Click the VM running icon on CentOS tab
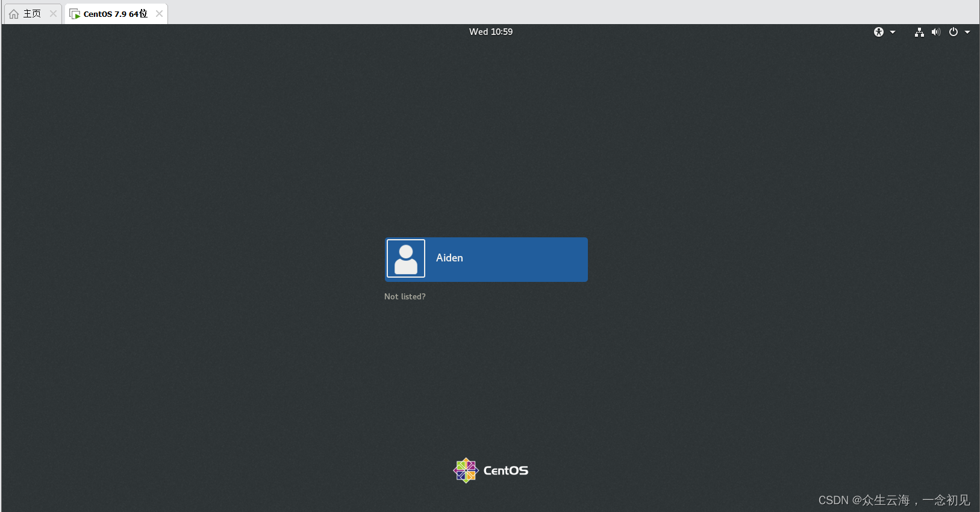Viewport: 980px width, 512px height. pos(75,14)
